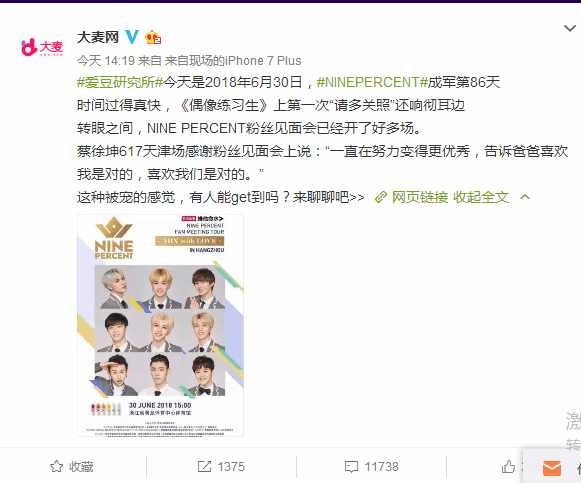Click 来自现场的iPhone 7 Plus source link
The width and height of the screenshot is (581, 483).
click(233, 61)
